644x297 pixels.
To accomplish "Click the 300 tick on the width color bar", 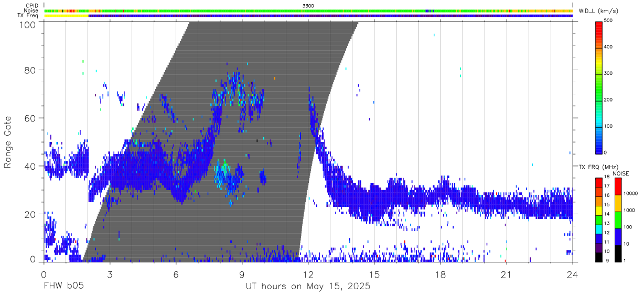I will pyautogui.click(x=608, y=74).
